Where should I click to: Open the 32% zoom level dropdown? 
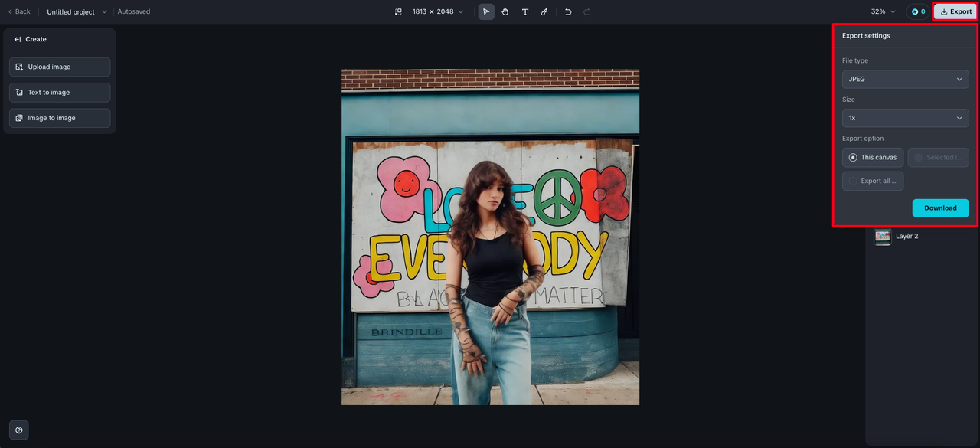[x=883, y=11]
